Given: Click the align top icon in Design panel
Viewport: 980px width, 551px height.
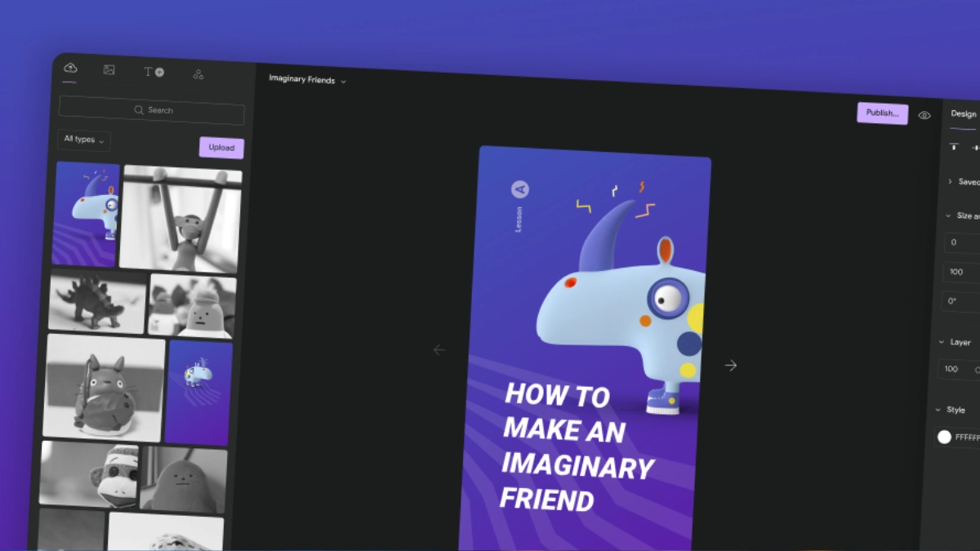Looking at the screenshot, I should pyautogui.click(x=954, y=147).
